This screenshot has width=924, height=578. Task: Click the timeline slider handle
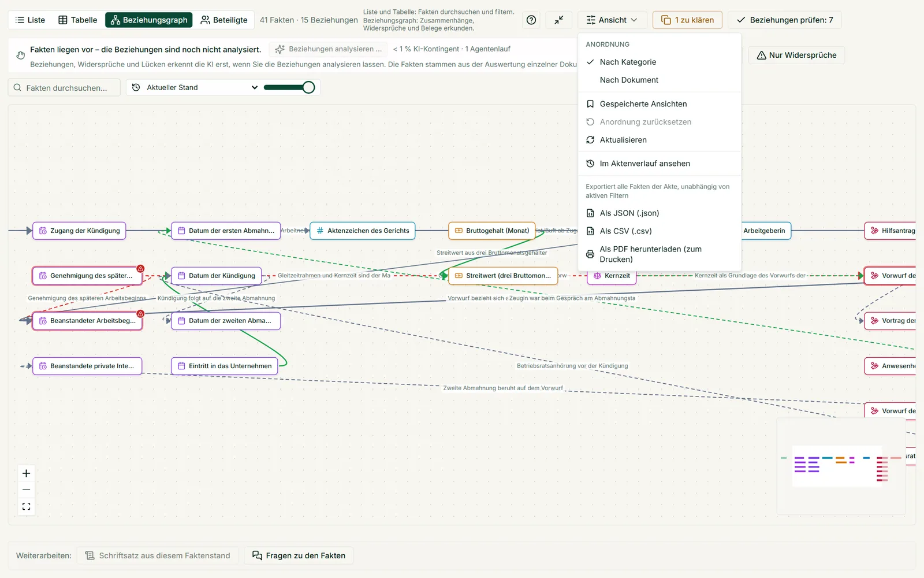click(309, 87)
